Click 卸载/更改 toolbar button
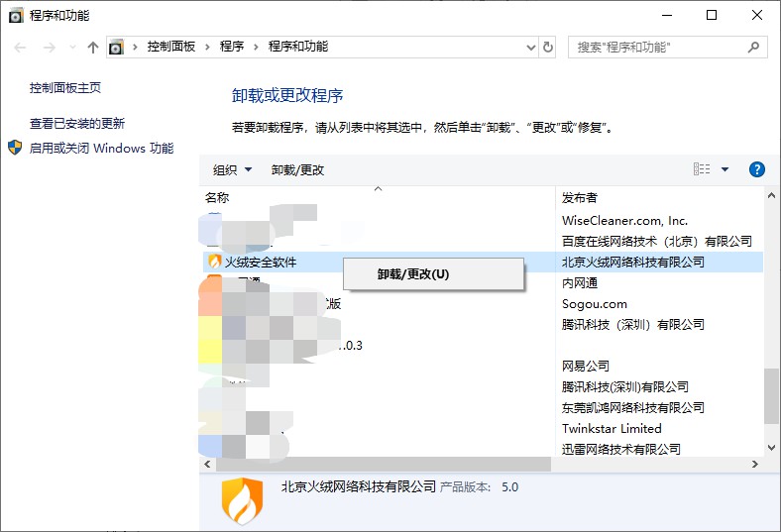 click(297, 170)
